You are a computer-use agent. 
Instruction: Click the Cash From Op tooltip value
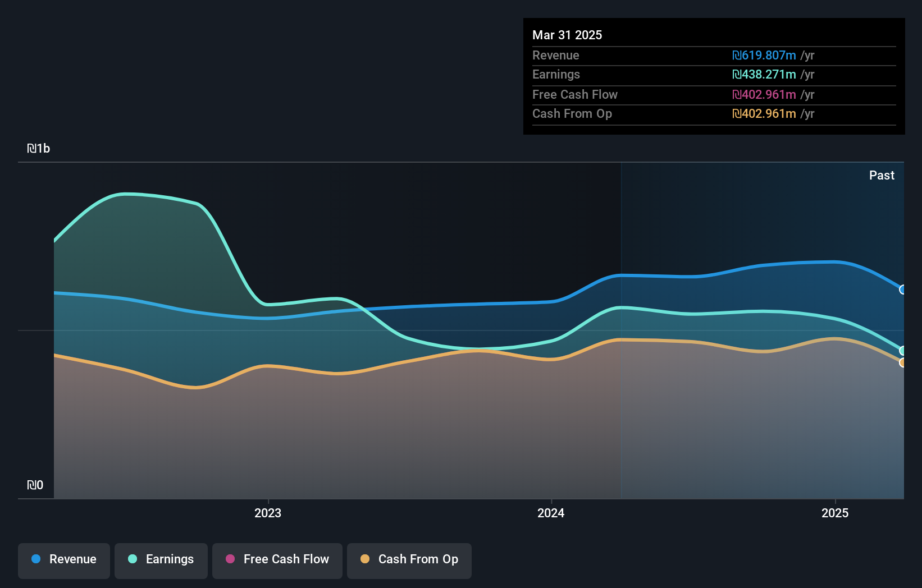[x=764, y=114]
